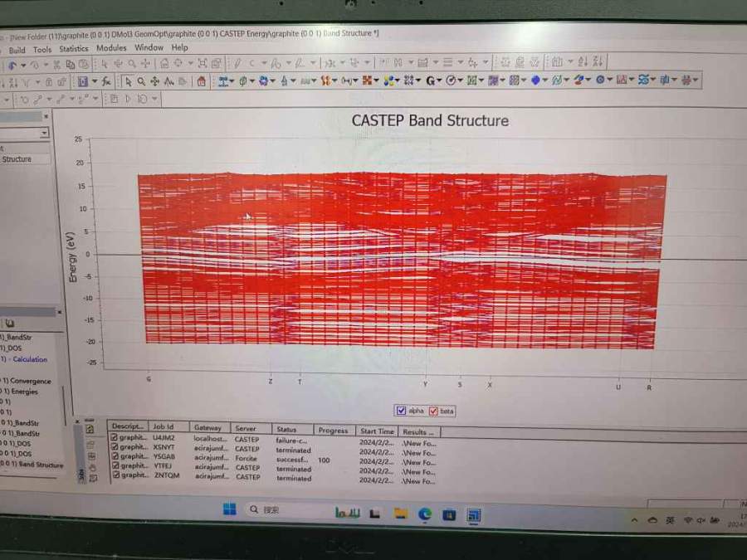The image size is (747, 560).
Task: Uncheck the U4JM2 job row checkbox
Action: (x=114, y=438)
